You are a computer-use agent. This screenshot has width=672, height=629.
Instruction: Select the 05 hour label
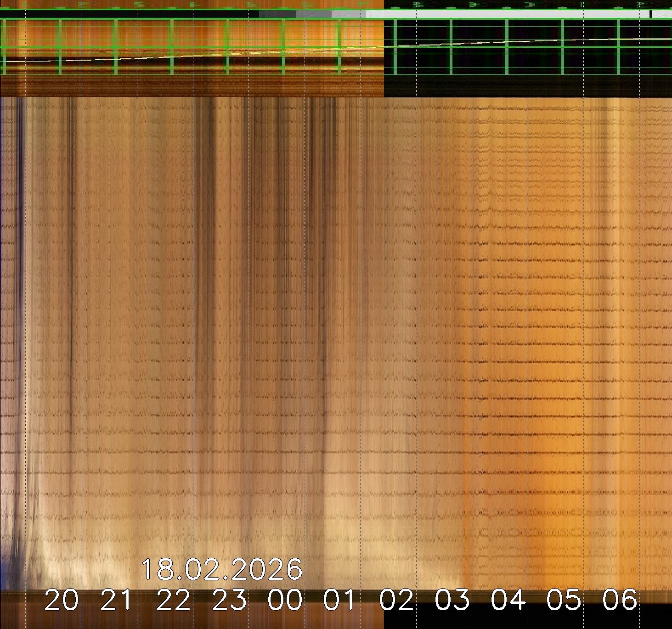(x=564, y=600)
